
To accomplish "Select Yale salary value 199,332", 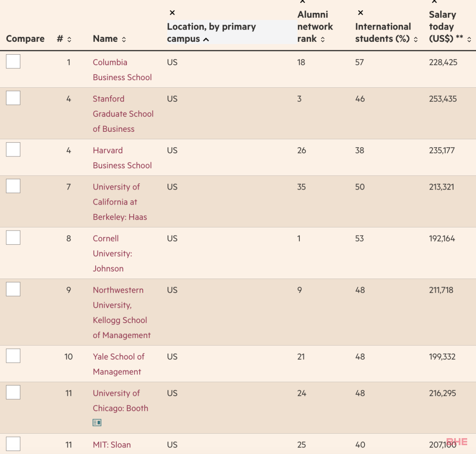I will [x=442, y=357].
